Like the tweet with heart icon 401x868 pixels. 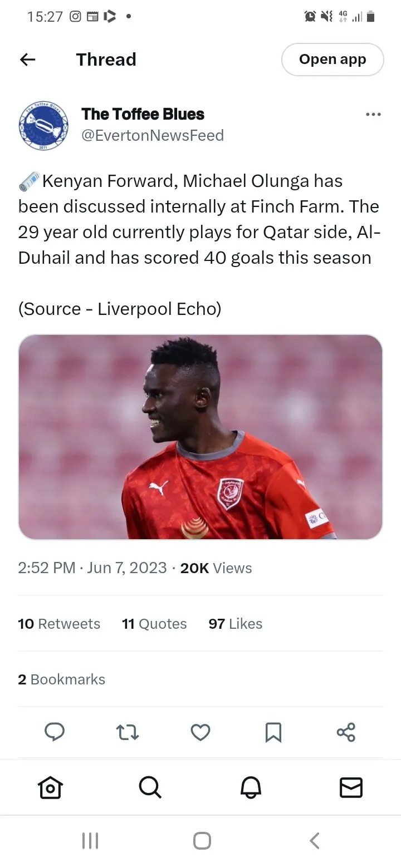click(x=200, y=732)
